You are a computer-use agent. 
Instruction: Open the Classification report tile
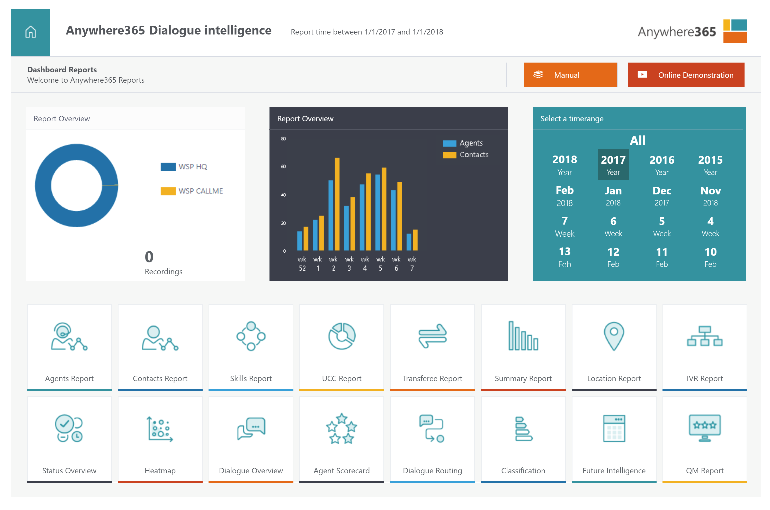coord(523,439)
